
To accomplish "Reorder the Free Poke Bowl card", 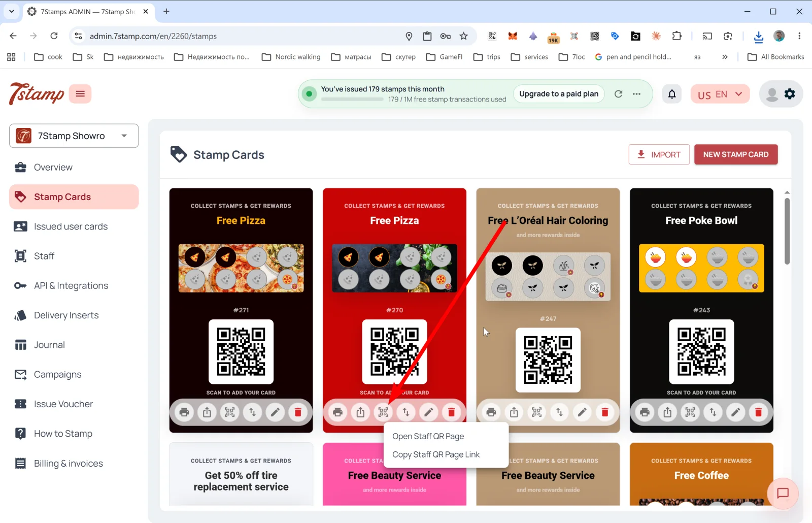I will coord(713,412).
